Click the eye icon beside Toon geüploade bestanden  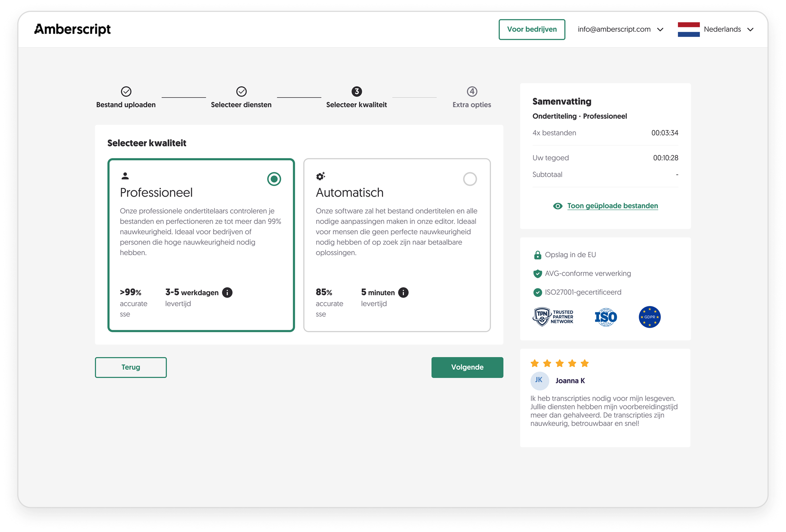(x=557, y=206)
